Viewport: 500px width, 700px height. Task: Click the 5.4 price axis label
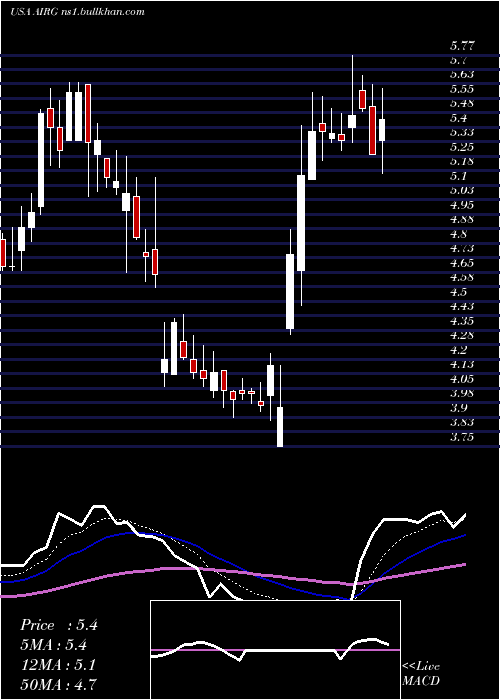point(458,118)
